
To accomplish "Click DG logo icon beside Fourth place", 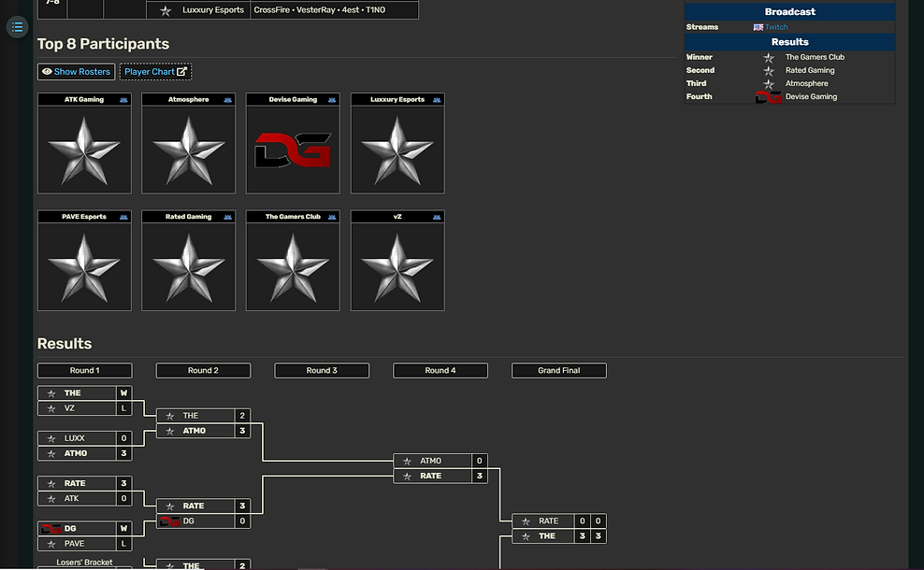I will coord(769,97).
